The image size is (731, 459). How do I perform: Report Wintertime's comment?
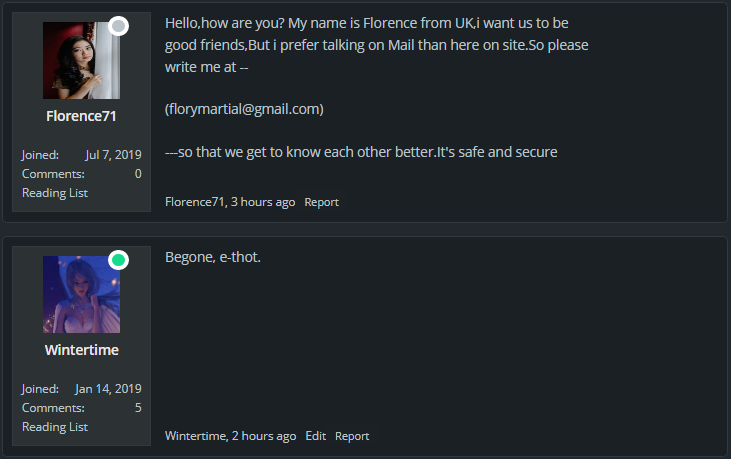coord(352,436)
